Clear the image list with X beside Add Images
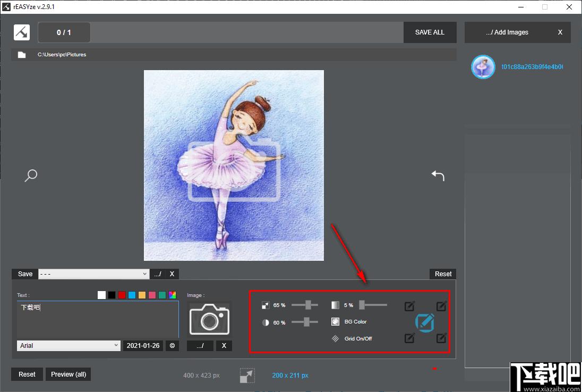 point(560,32)
